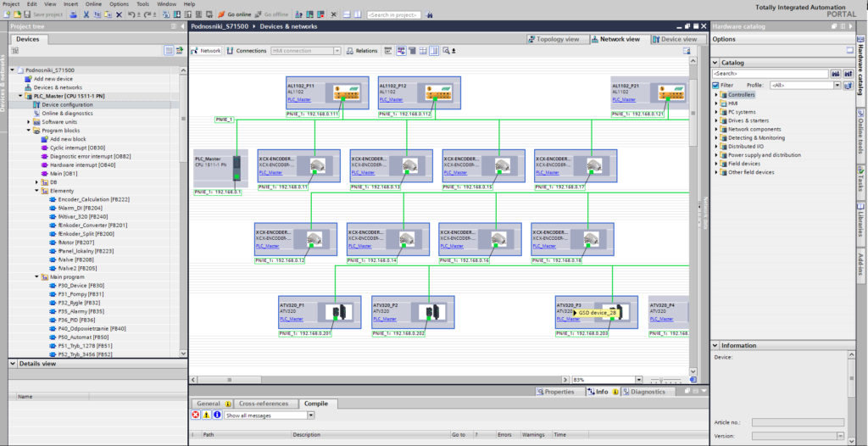
Task: Click the Print icon in main toolbar
Action: (73, 14)
